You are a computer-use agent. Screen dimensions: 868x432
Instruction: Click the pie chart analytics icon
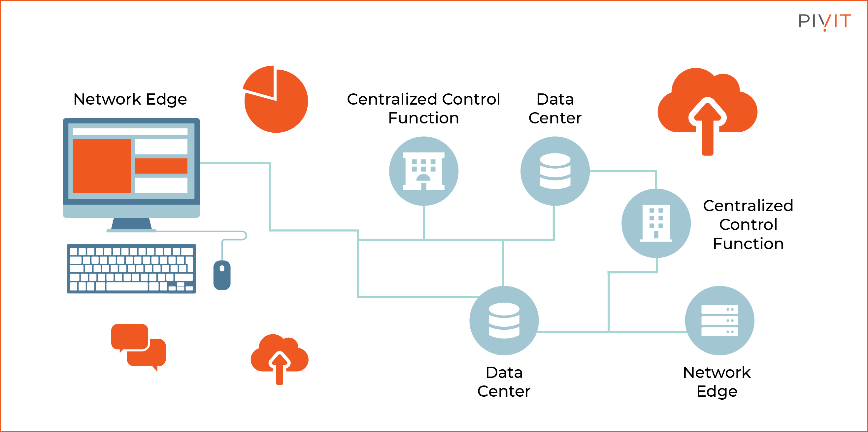[266, 94]
